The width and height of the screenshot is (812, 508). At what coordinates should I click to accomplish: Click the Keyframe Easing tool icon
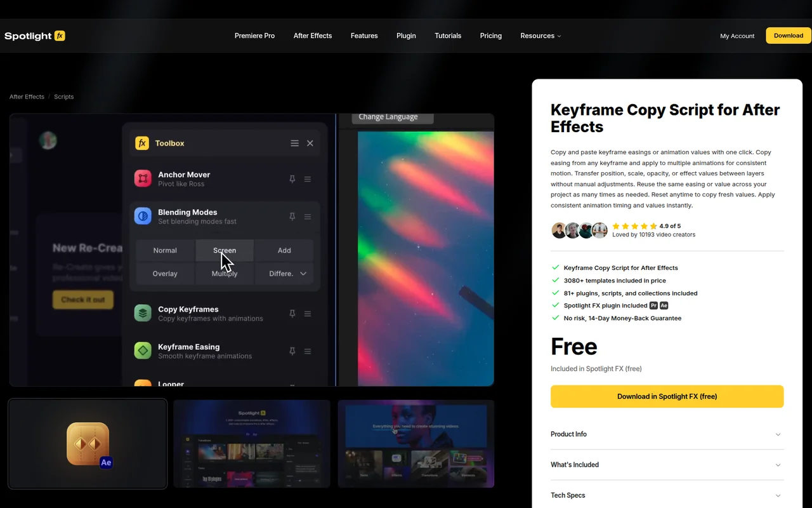pos(142,351)
